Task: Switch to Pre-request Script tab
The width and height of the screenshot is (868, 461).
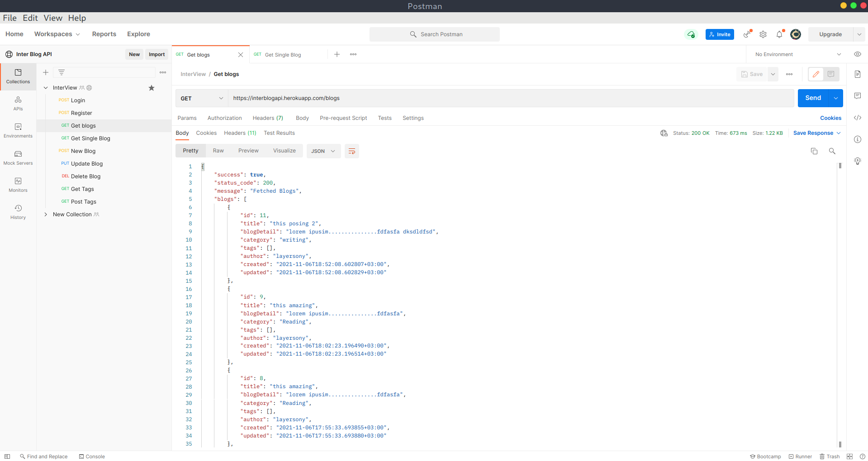Action: pos(343,118)
